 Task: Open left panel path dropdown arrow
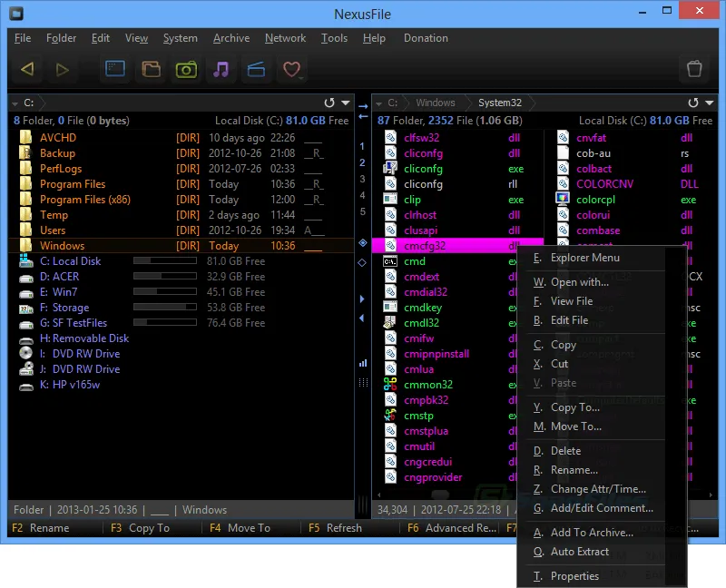click(346, 103)
